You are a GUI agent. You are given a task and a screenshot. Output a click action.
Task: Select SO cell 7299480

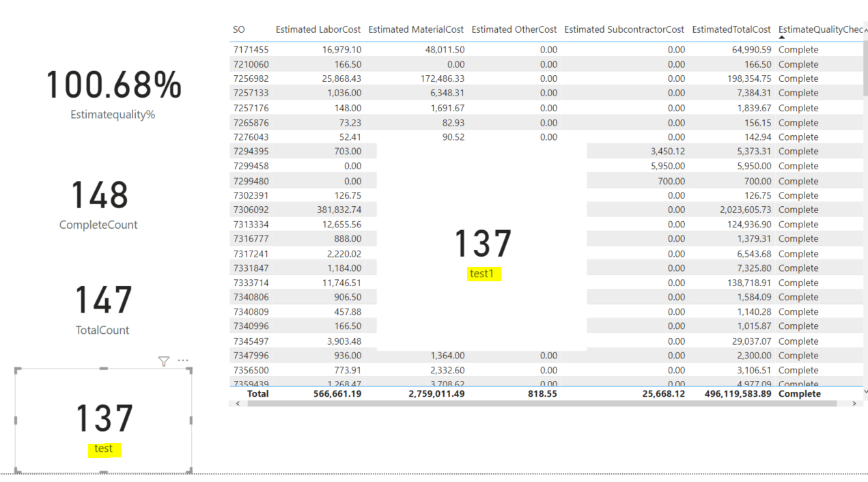251,181
